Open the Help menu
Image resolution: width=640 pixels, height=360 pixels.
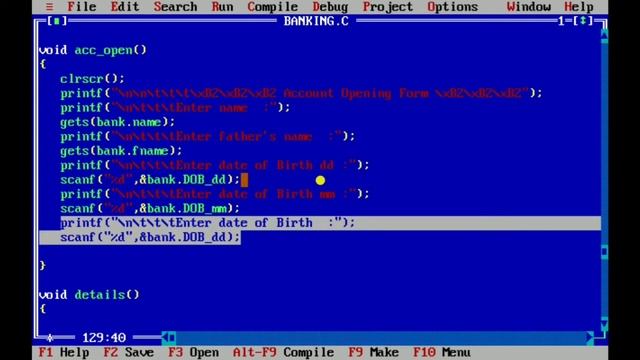point(579,7)
